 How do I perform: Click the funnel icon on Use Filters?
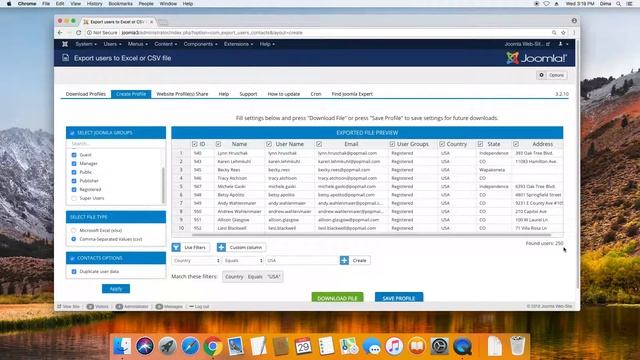tap(176, 247)
